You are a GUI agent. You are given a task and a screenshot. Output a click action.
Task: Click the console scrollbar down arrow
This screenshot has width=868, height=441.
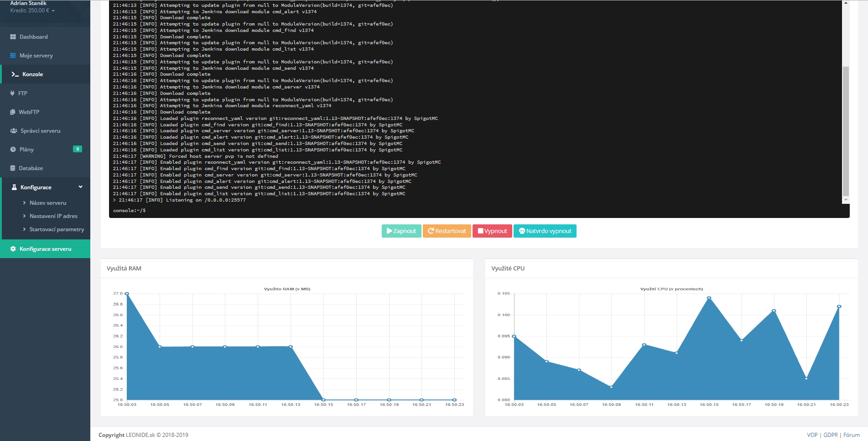coord(846,200)
